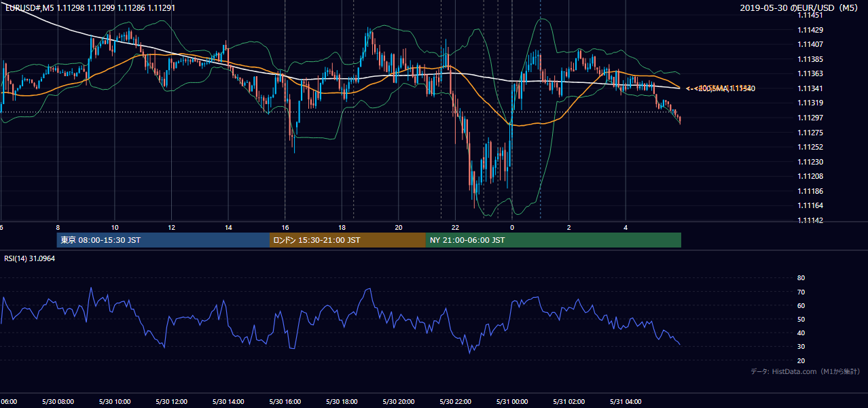Click RSI scale value 80
The width and height of the screenshot is (868, 408).
[801, 278]
